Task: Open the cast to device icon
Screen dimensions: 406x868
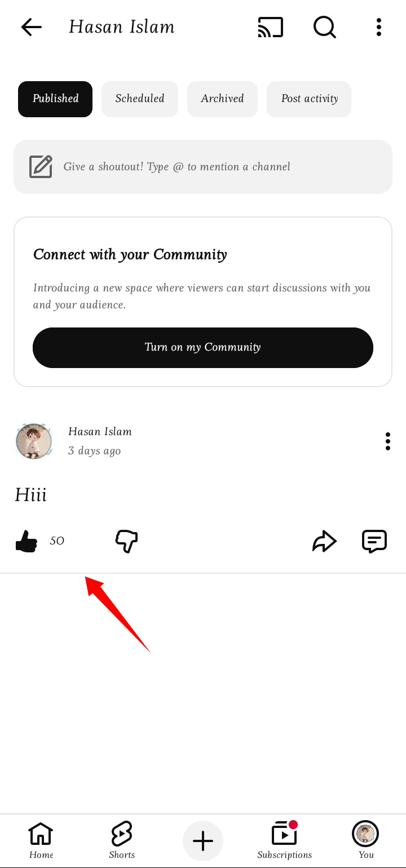Action: 271,27
